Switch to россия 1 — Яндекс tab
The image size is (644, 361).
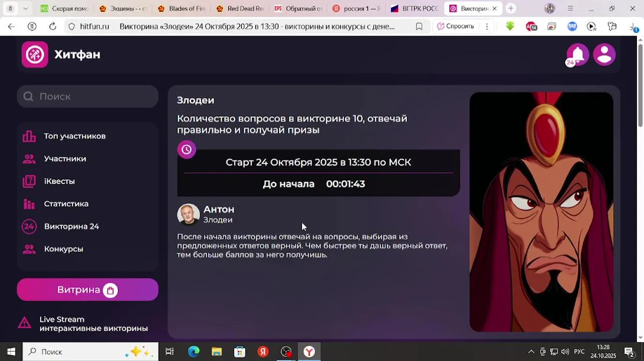[x=356, y=9]
